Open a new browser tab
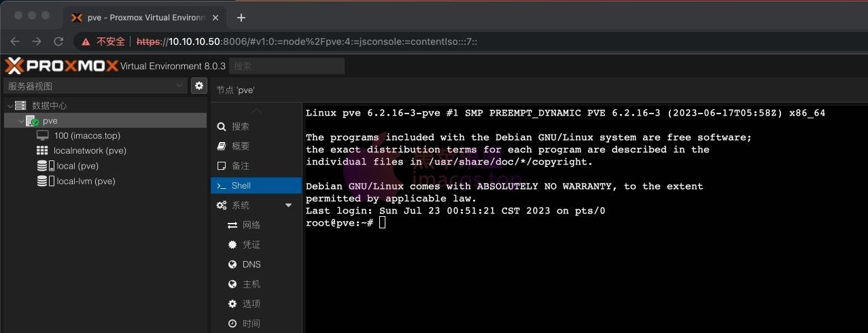Image resolution: width=868 pixels, height=333 pixels. [241, 18]
